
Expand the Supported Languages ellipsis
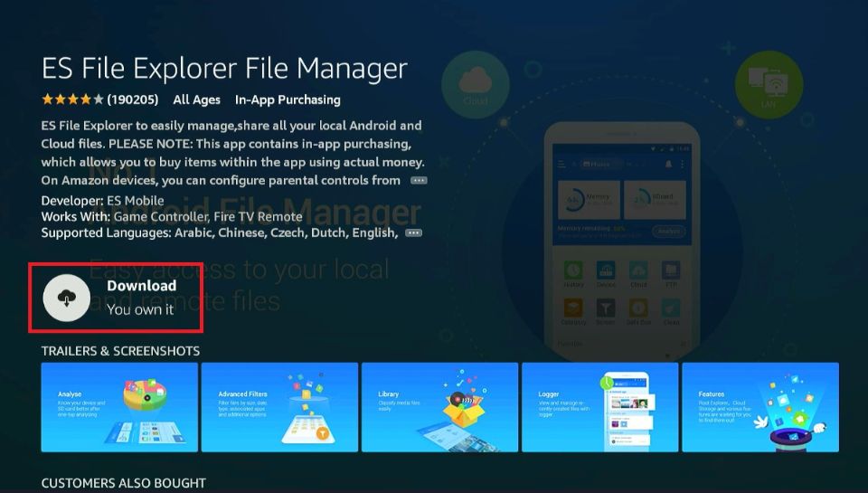pyautogui.click(x=413, y=233)
